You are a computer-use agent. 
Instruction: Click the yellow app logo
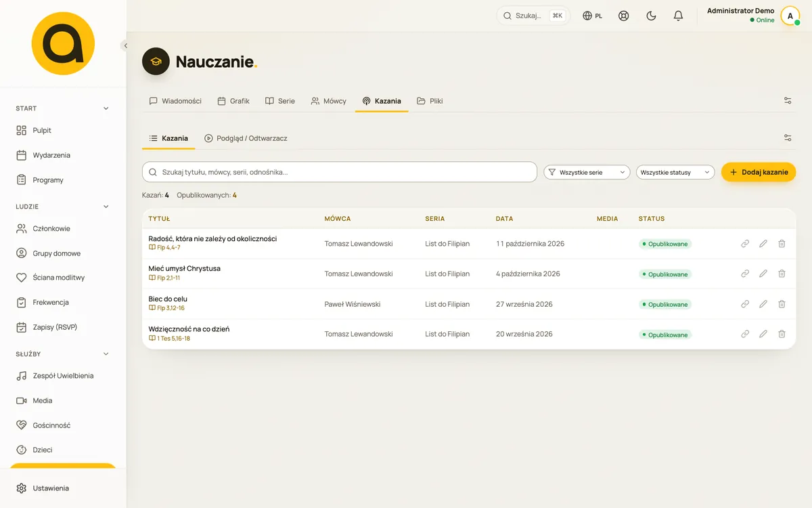coord(63,44)
